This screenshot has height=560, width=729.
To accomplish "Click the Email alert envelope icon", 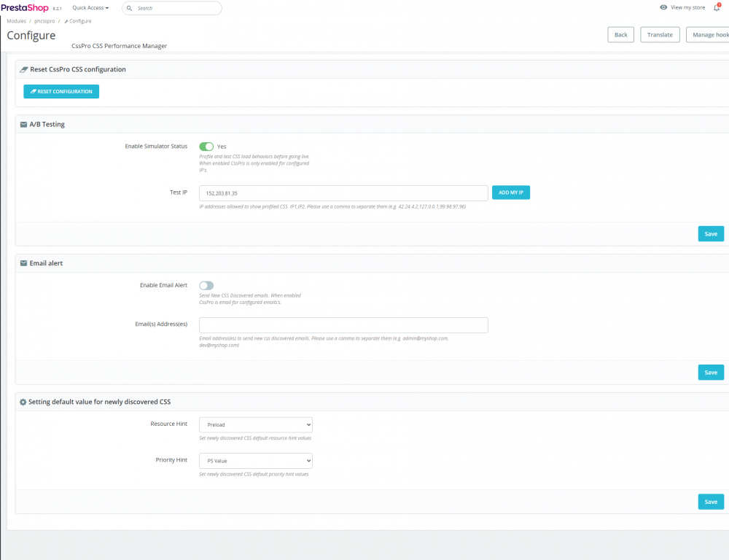I will pyautogui.click(x=23, y=262).
